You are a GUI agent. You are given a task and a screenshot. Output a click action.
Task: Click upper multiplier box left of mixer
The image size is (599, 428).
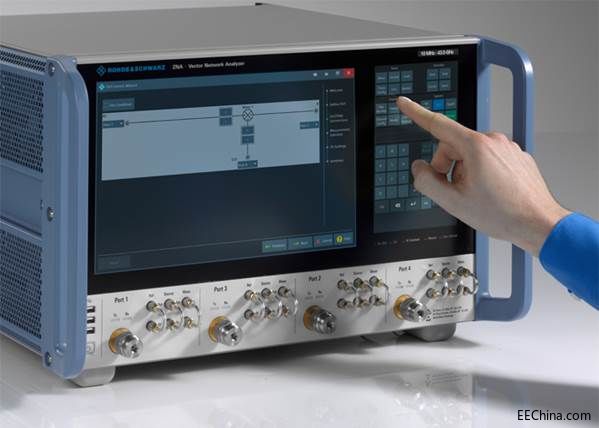point(225,112)
